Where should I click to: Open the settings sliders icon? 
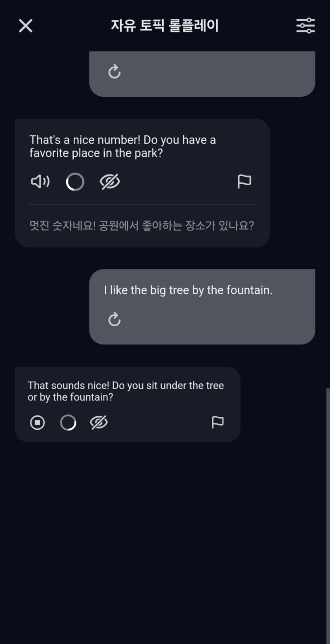(x=306, y=26)
